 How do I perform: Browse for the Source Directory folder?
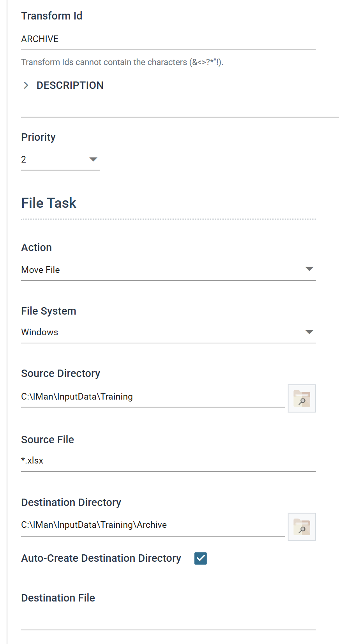[x=302, y=398]
